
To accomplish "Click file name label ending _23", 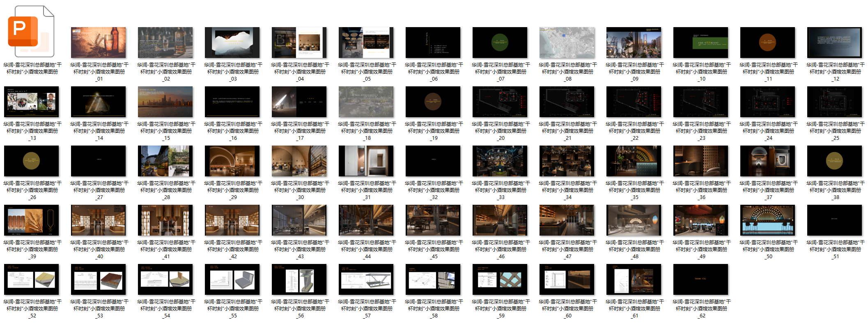I will [x=702, y=131].
